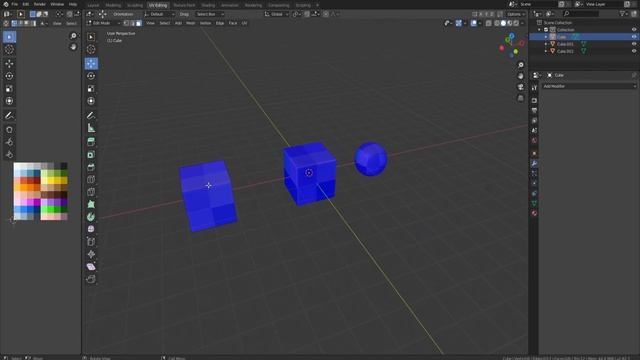Toggle snapping magnet
This screenshot has width=640, height=360.
(x=307, y=14)
